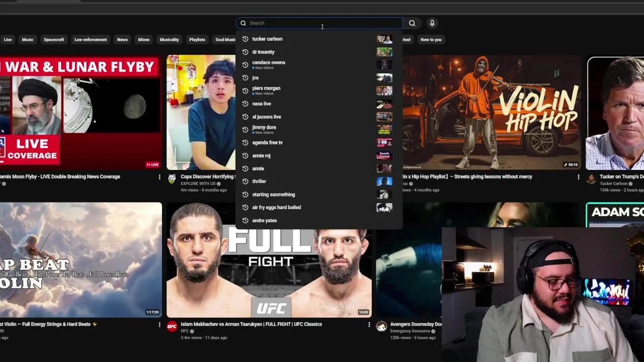Select 'al jazeera live' search suggestion
The height and width of the screenshot is (362, 644).
click(x=319, y=117)
